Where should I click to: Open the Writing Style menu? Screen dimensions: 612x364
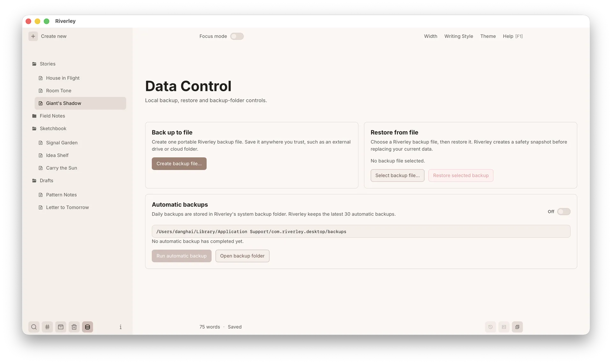click(459, 36)
